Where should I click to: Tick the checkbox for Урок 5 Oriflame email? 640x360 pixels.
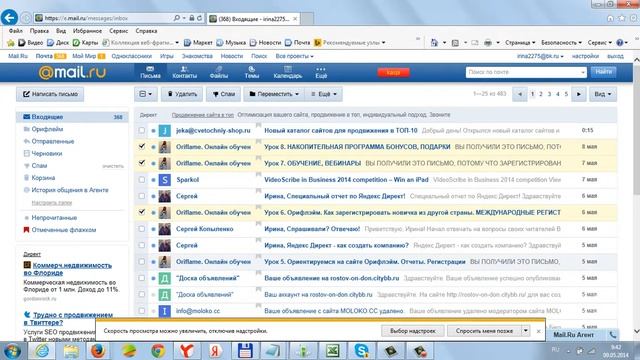[142, 262]
